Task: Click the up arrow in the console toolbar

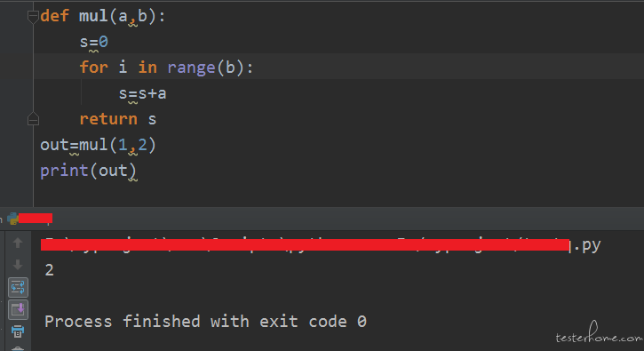Action: click(x=18, y=243)
